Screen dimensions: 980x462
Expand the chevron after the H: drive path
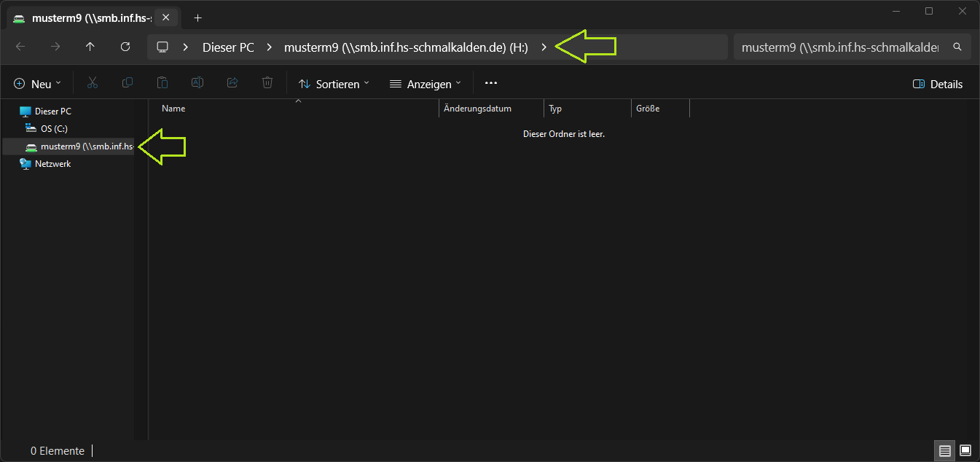(x=544, y=47)
